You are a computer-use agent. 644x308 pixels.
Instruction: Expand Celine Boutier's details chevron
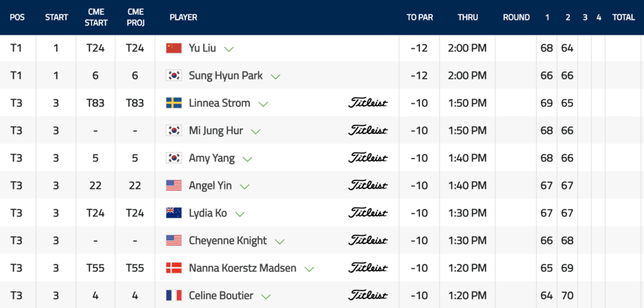pyautogui.click(x=266, y=296)
